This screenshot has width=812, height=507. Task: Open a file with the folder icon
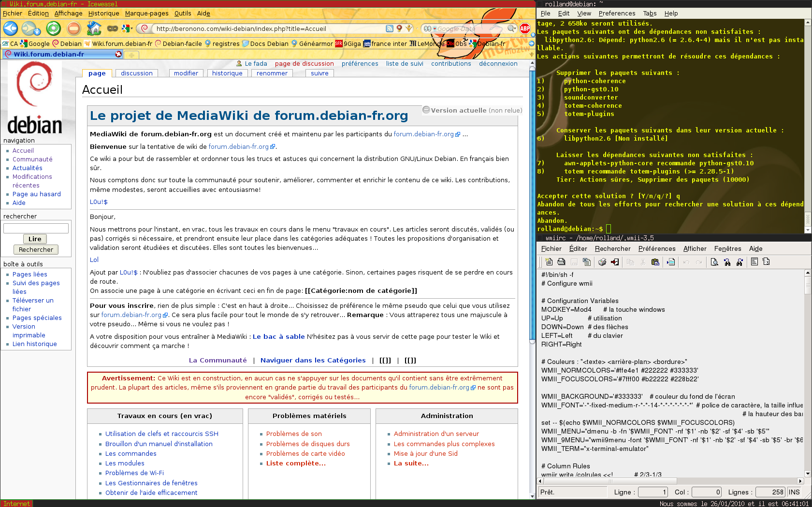point(561,262)
